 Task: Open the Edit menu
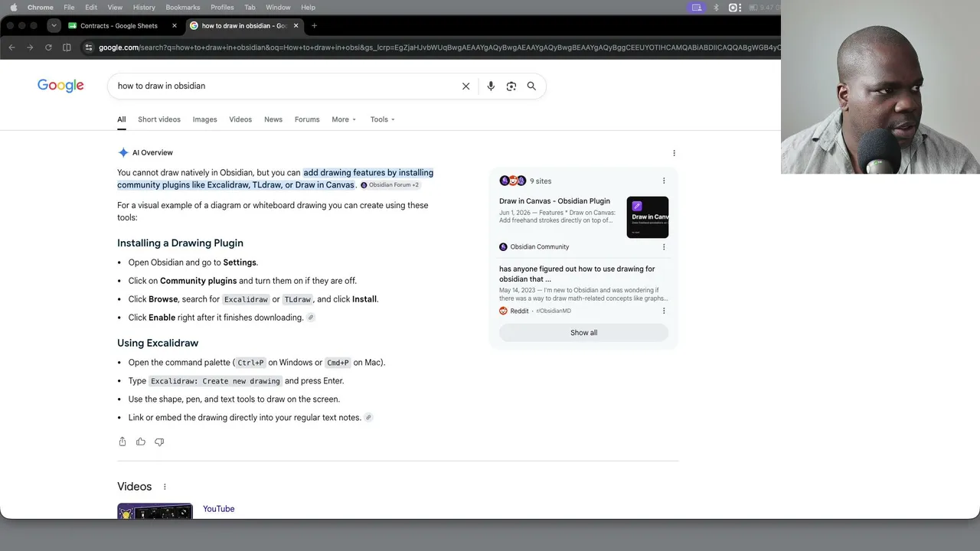point(91,8)
